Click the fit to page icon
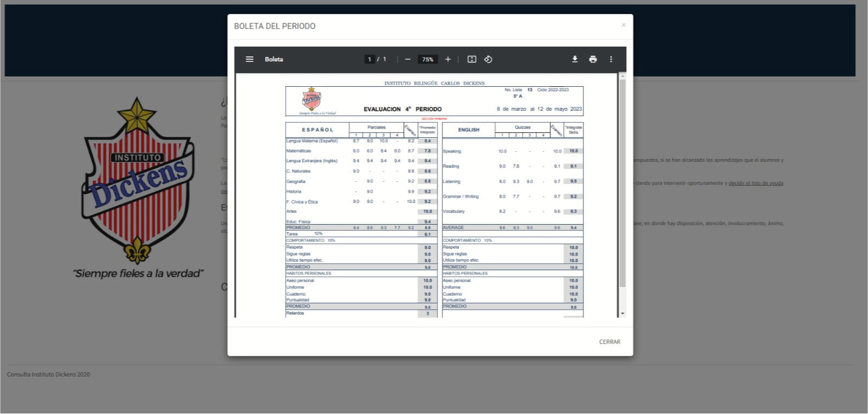 [x=472, y=59]
